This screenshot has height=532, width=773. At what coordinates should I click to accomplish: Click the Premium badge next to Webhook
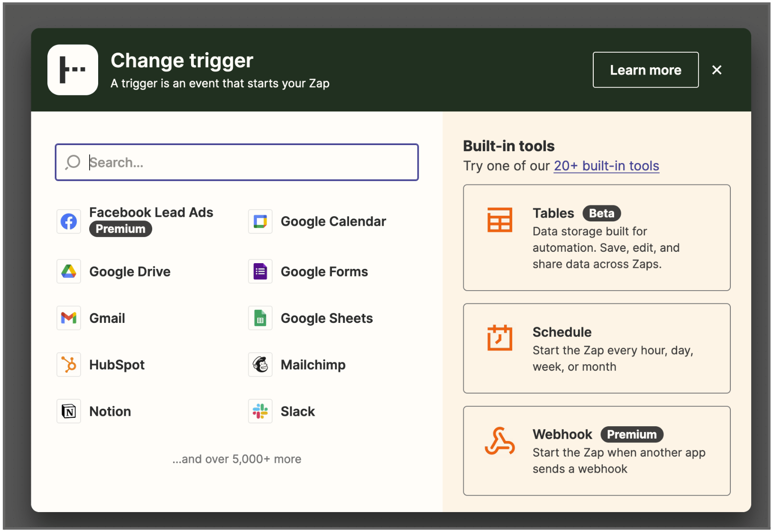tap(632, 434)
